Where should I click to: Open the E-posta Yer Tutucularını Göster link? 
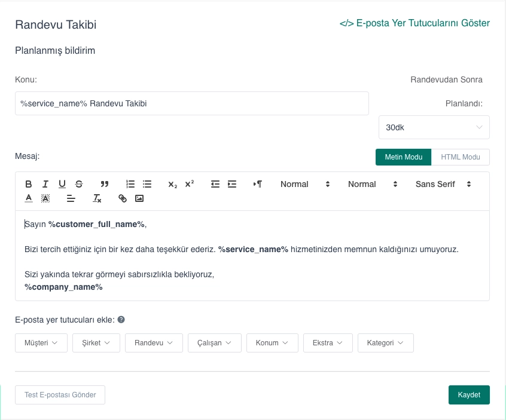point(414,23)
